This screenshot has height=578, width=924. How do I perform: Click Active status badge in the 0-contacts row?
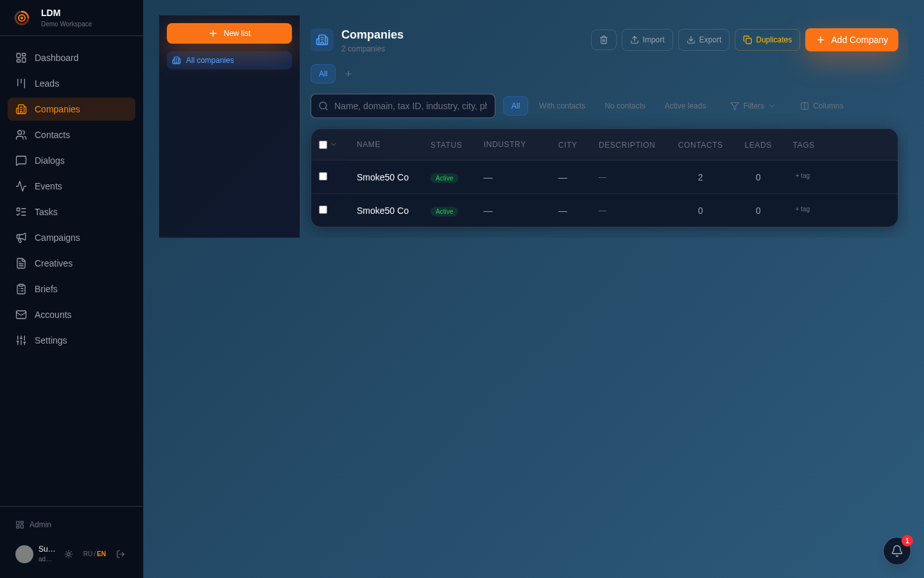pos(444,211)
